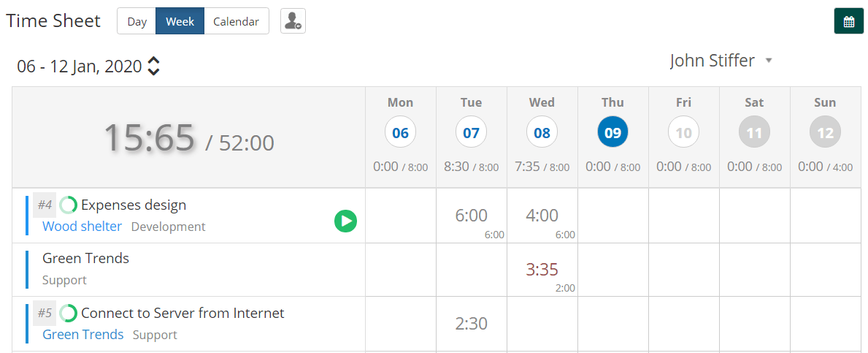Screen dimensions: 868x353
Task: Click progress circle of Expenses design task
Action: pyautogui.click(x=68, y=205)
